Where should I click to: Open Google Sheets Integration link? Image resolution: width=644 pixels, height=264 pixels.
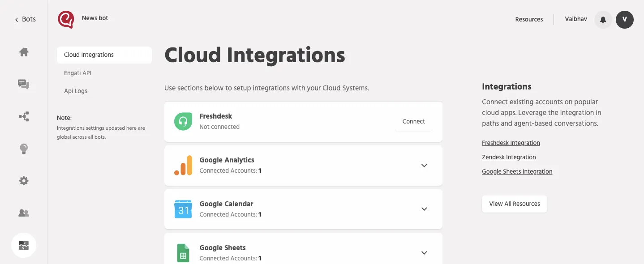tap(517, 171)
